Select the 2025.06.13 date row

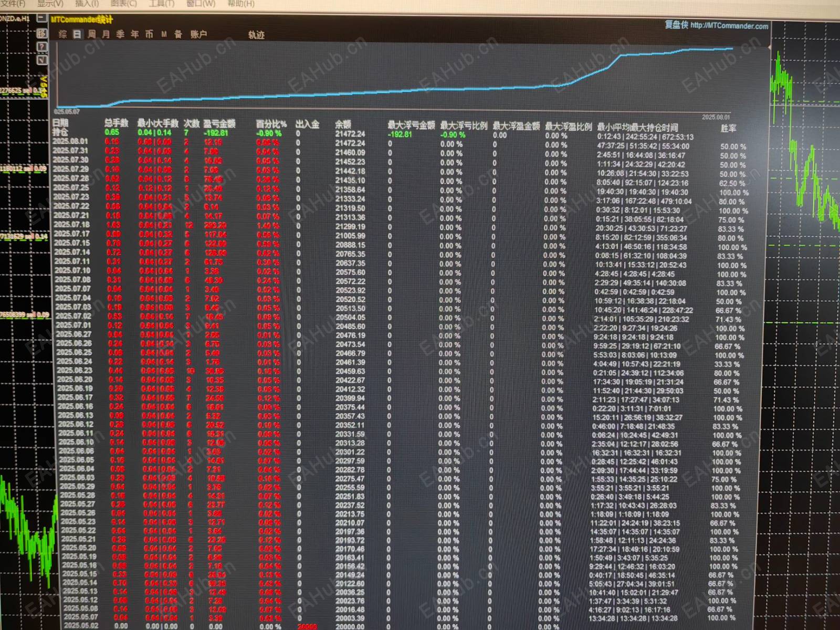[x=75, y=415]
